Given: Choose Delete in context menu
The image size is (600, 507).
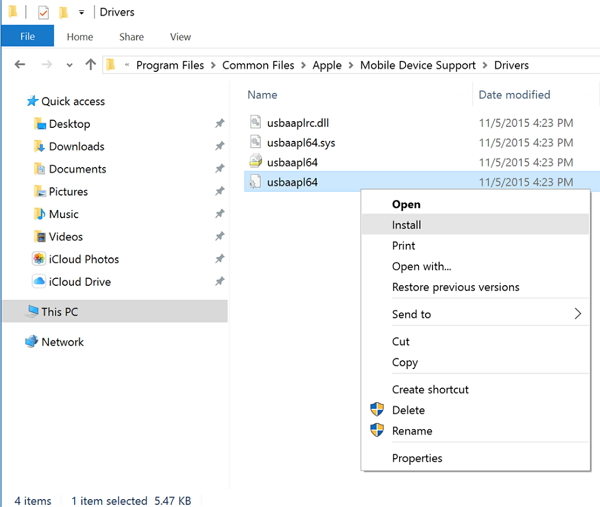Looking at the screenshot, I should [x=408, y=410].
